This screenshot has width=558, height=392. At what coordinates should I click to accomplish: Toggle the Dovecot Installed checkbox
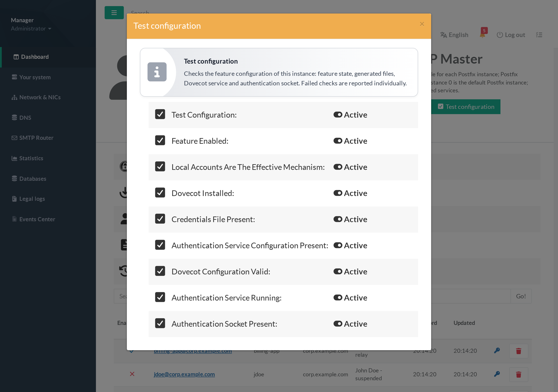(160, 192)
